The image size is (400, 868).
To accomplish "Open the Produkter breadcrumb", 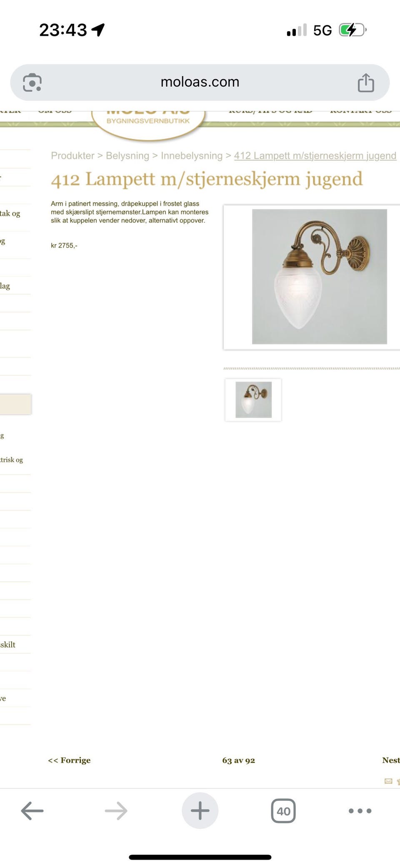I will click(x=72, y=156).
